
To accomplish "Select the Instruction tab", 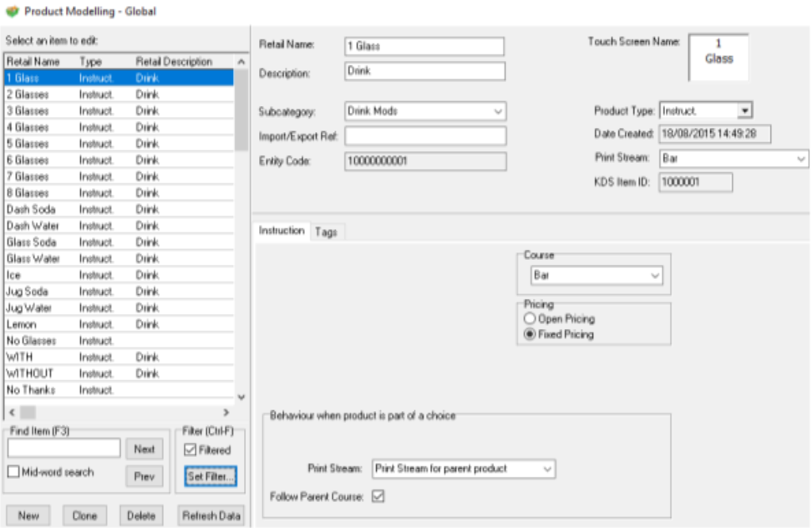I will pos(282,231).
